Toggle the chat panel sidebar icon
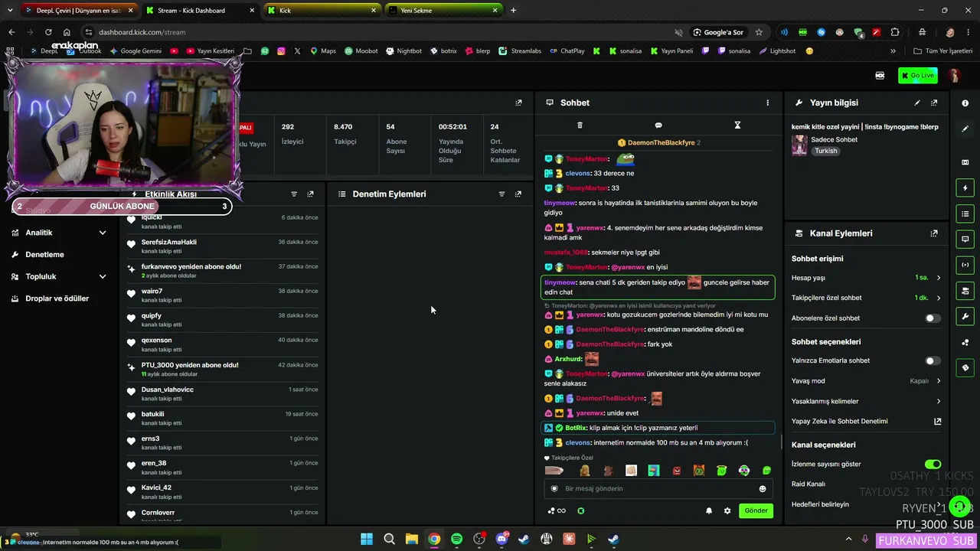Screen dimensions: 980x551 click(965, 240)
